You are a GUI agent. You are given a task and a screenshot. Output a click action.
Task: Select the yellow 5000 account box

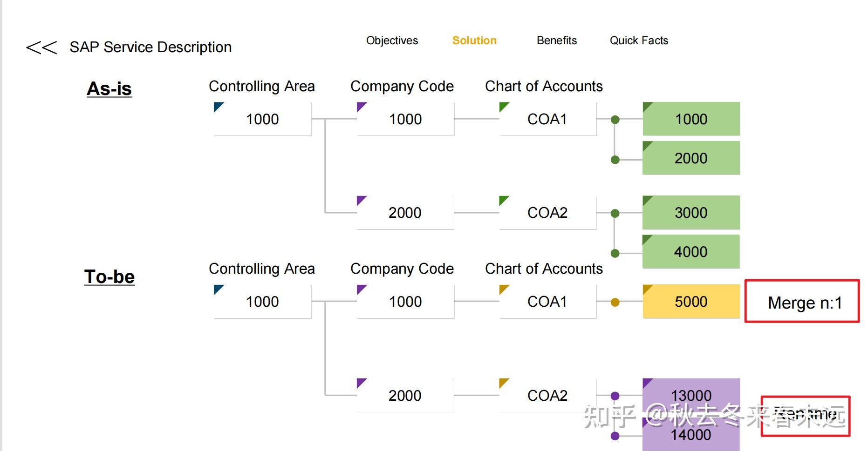(691, 302)
